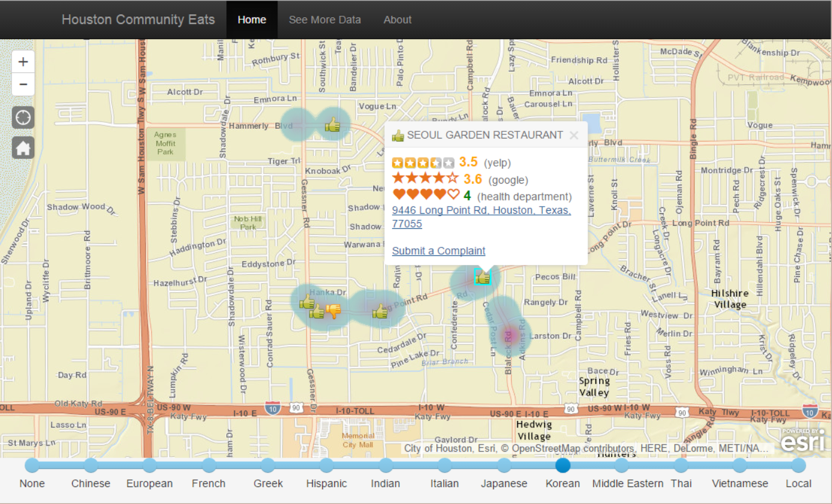Click the SEOUL GARDEN RESTAURANT popup title
Image resolution: width=832 pixels, height=504 pixels.
click(x=485, y=135)
